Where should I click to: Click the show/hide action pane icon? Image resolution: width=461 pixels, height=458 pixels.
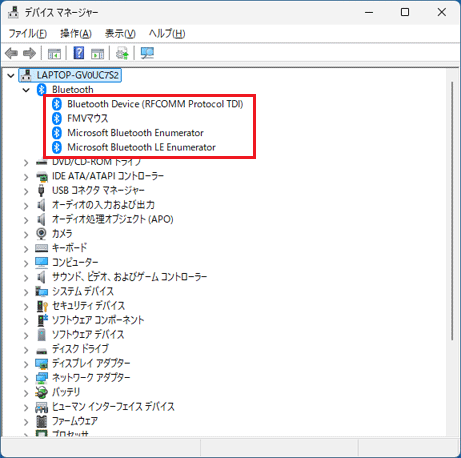[98, 53]
